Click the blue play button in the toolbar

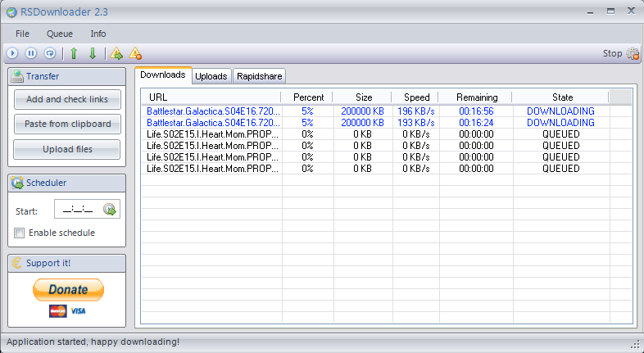tap(12, 53)
